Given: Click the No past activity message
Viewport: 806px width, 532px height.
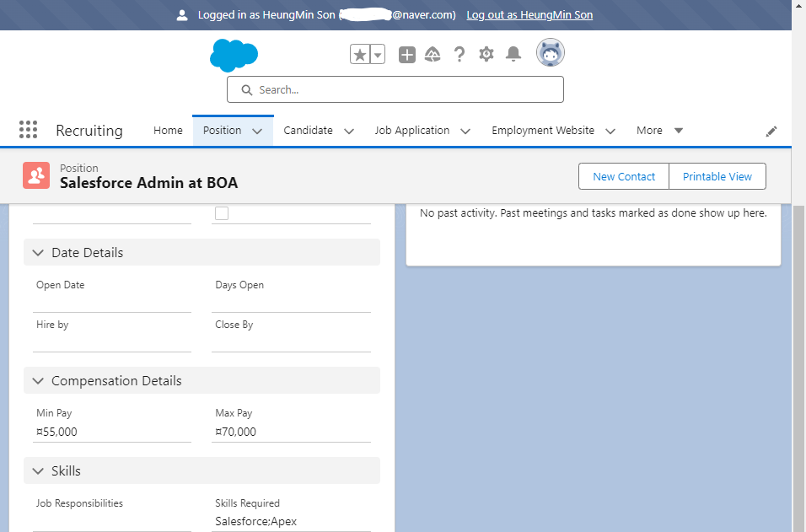Looking at the screenshot, I should point(594,212).
